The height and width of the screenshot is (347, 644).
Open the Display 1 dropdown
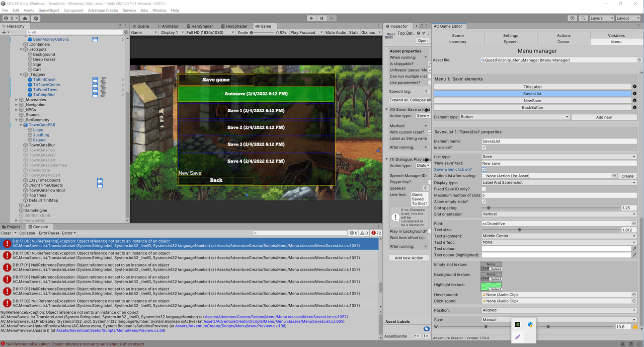172,32
